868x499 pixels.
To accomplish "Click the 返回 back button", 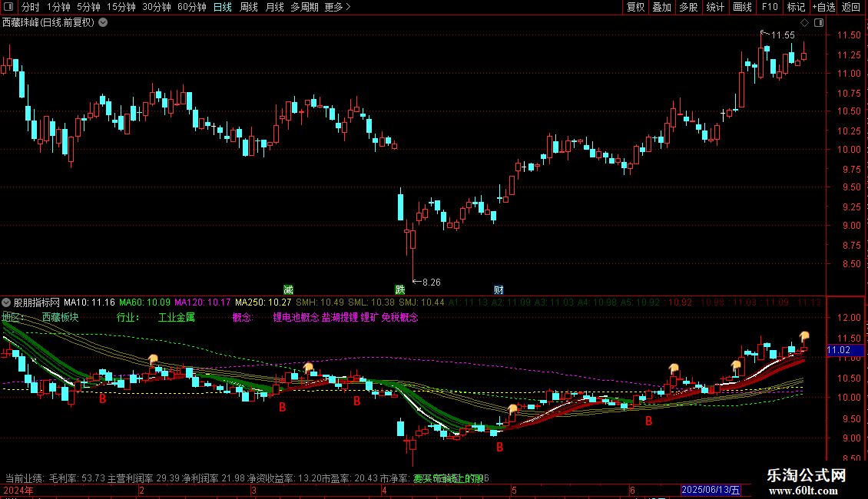I will [851, 7].
